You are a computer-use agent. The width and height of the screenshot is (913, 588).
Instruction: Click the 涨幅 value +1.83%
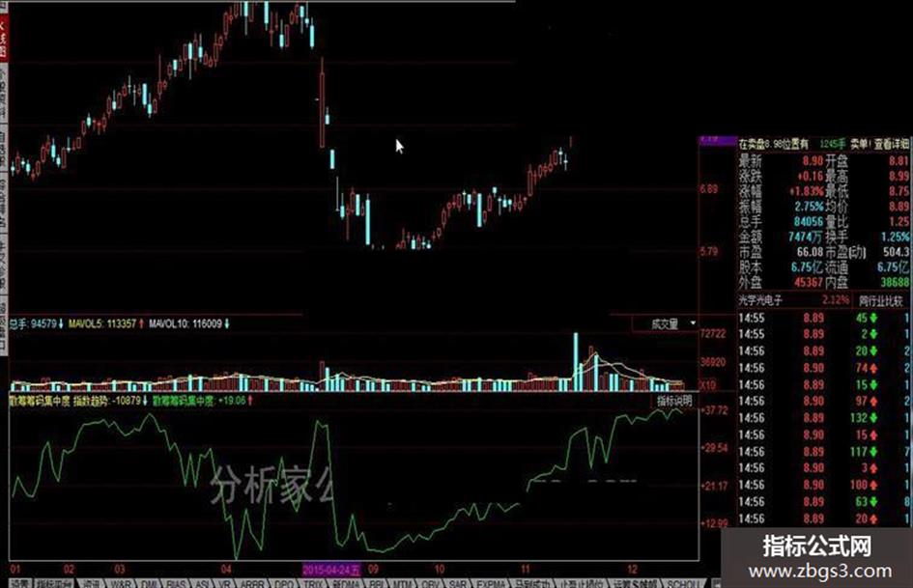click(x=807, y=191)
